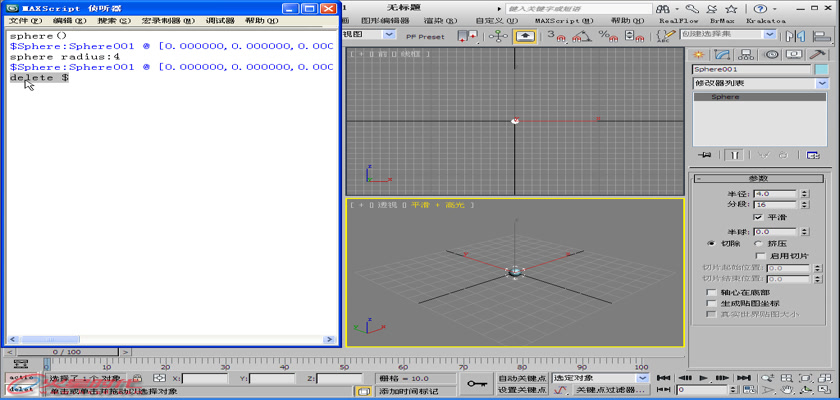This screenshot has width=840, height=400.
Task: Enable the 生成贴图坐标 checkbox
Action: 711,303
